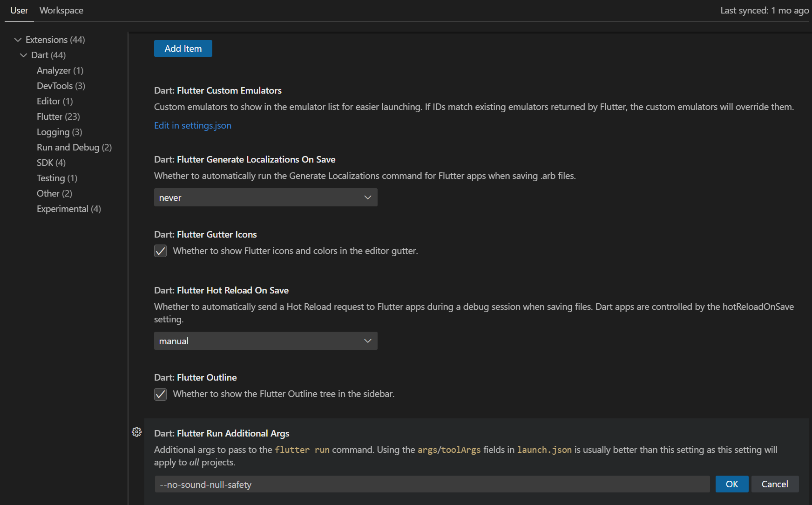Switch to the User settings tab
This screenshot has width=812, height=505.
(x=19, y=10)
